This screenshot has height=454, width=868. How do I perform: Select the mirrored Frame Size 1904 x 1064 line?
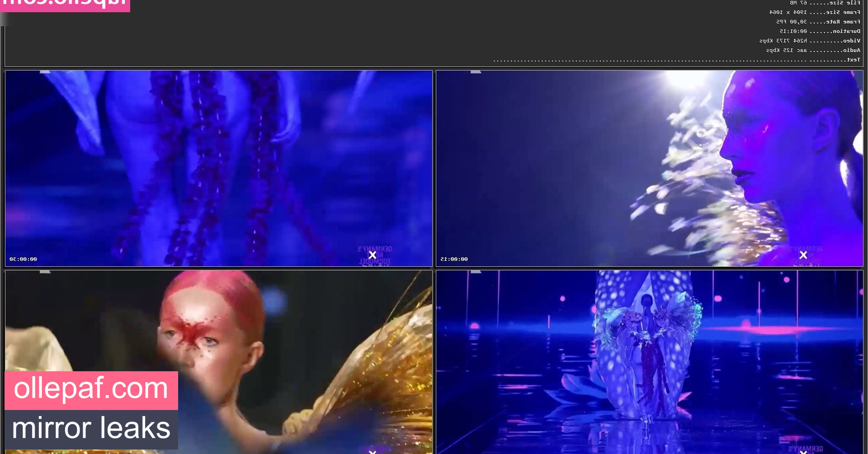pos(815,12)
